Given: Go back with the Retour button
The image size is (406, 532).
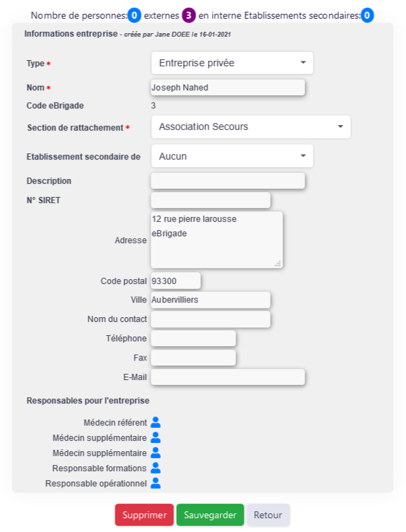Looking at the screenshot, I should tap(268, 515).
